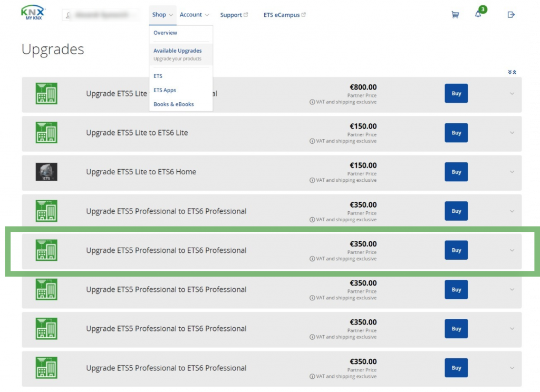540x392 pixels.
Task: Open the ETS eCampus external link
Action: (284, 15)
